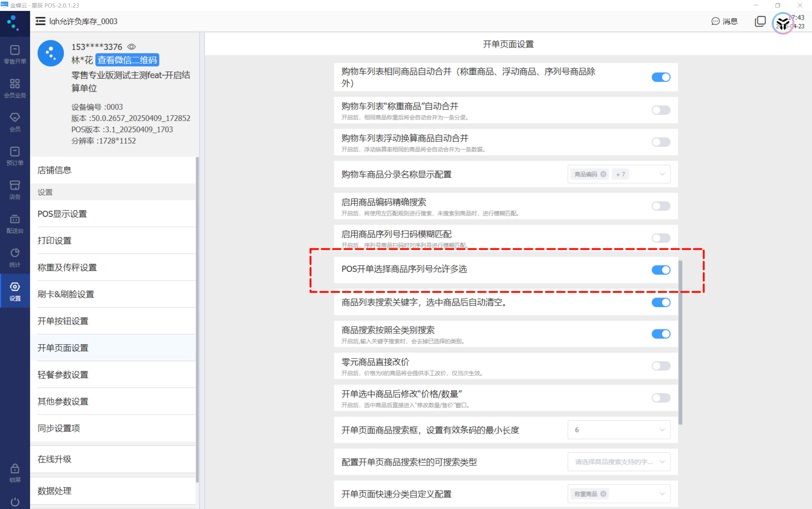Toggle 购物车列表相同商品自动合并 switch
812x509 pixels.
tap(661, 77)
